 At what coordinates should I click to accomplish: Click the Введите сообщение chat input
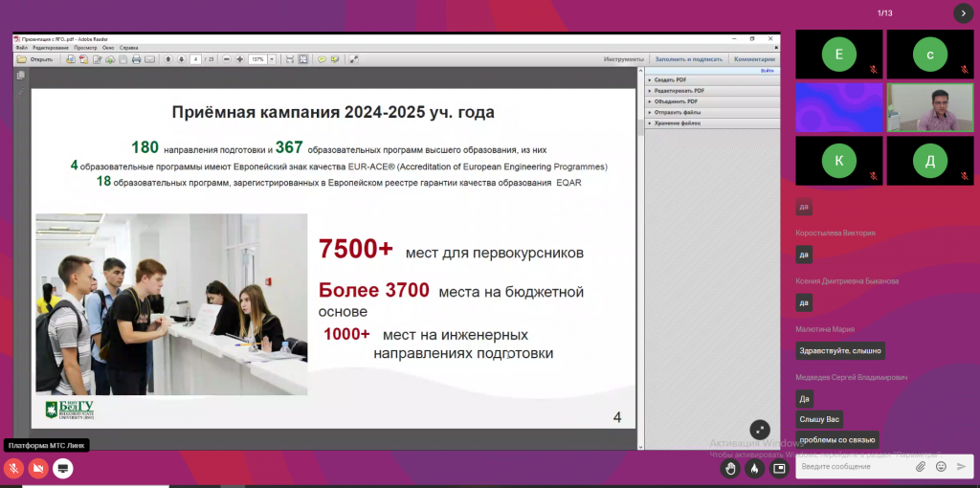[x=853, y=467]
